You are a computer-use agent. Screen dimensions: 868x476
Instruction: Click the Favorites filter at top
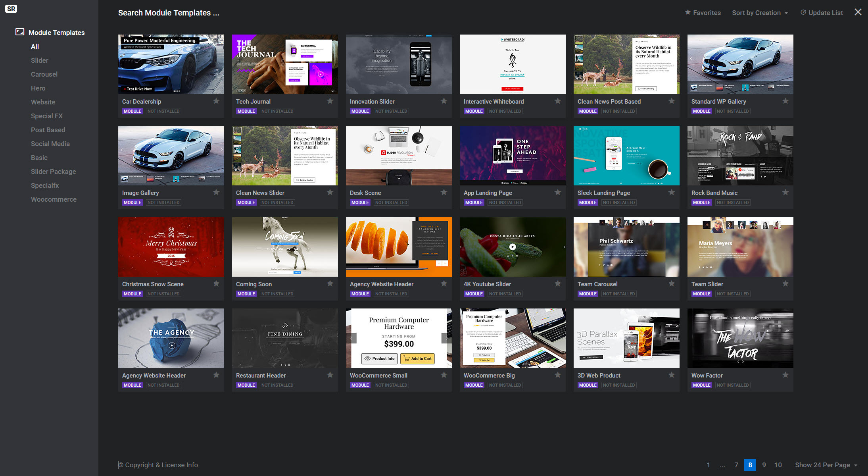click(x=703, y=13)
